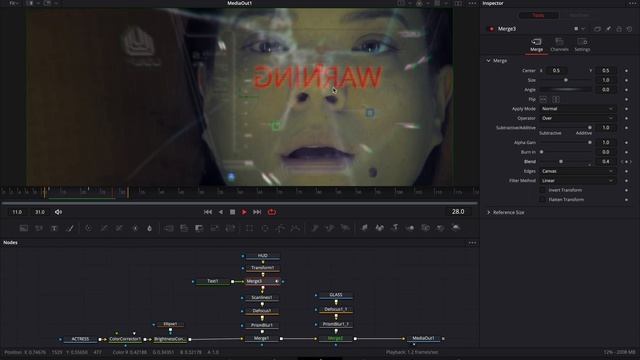Adjust the Size slider handle

click(566, 80)
